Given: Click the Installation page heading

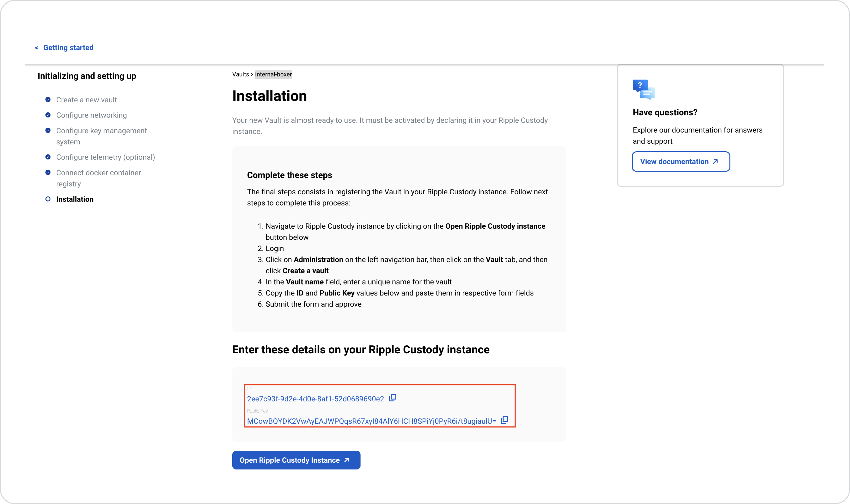Looking at the screenshot, I should 269,96.
